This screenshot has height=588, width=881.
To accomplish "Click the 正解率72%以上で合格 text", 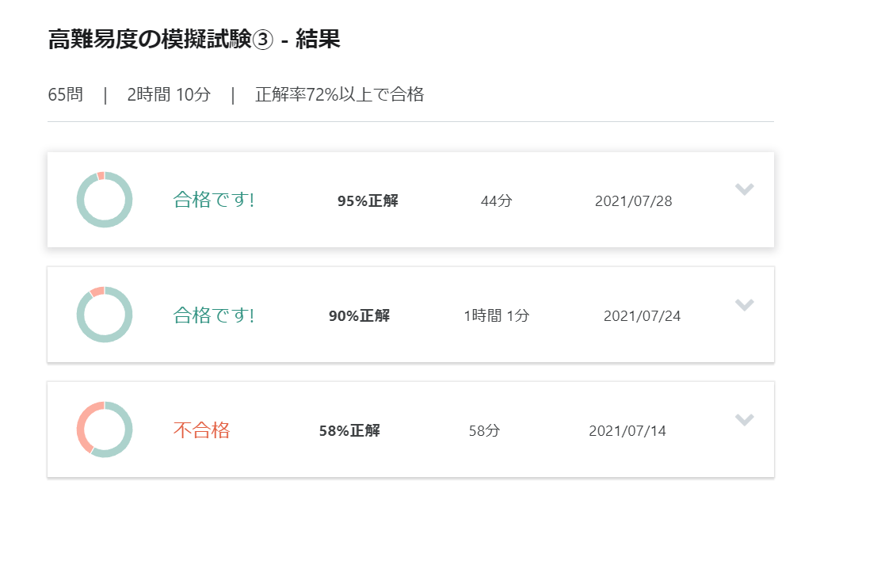I will pos(340,94).
